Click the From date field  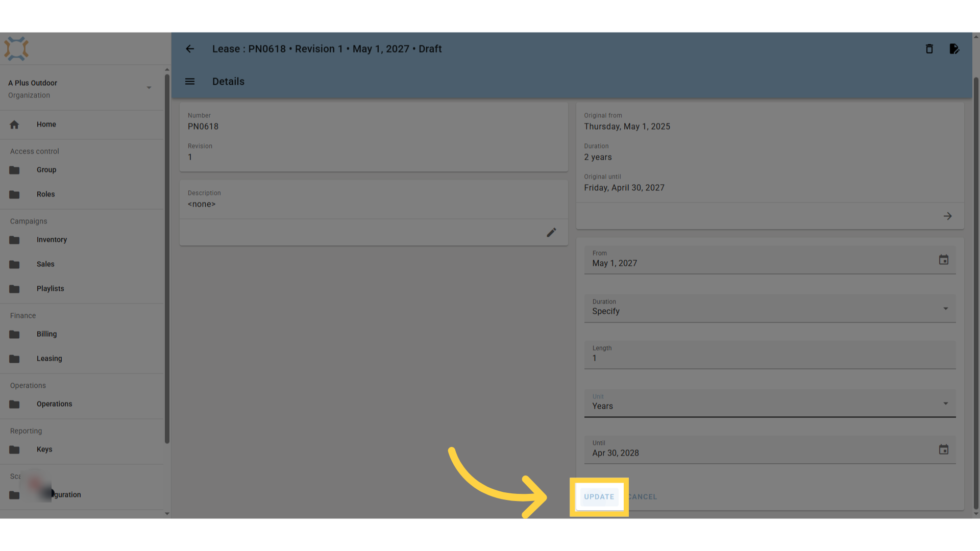pyautogui.click(x=770, y=260)
